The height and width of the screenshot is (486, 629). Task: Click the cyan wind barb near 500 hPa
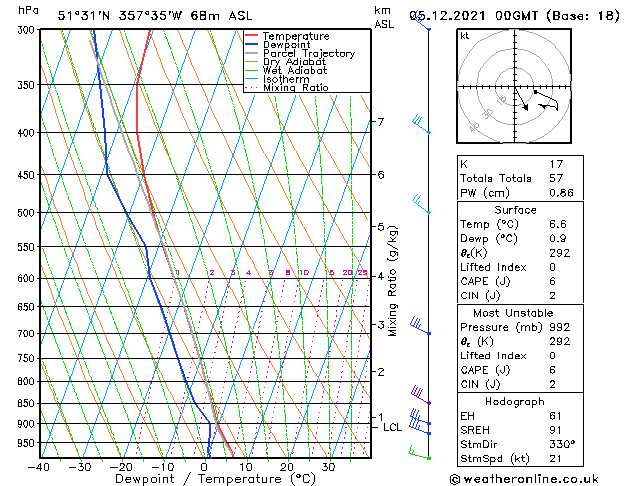point(422,204)
